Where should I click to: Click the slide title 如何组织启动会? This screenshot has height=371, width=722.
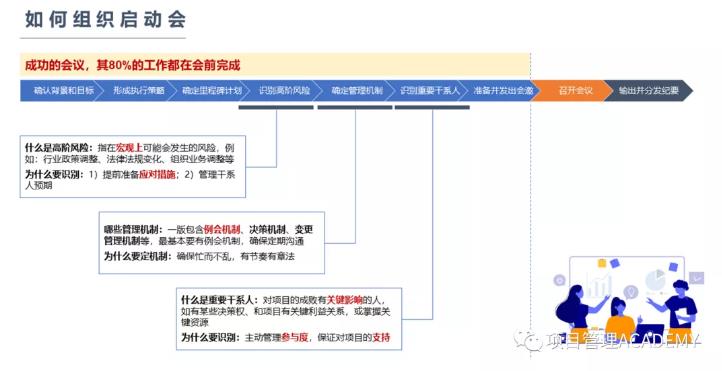105,19
